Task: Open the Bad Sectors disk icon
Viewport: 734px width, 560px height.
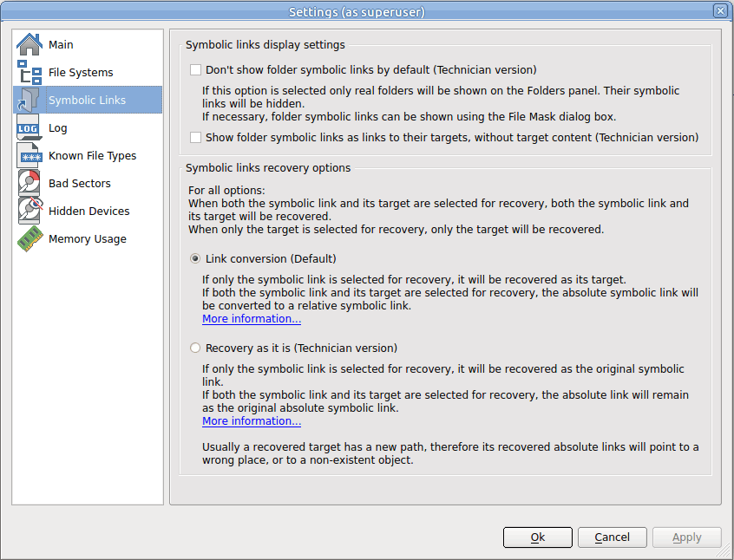Action: click(x=29, y=183)
